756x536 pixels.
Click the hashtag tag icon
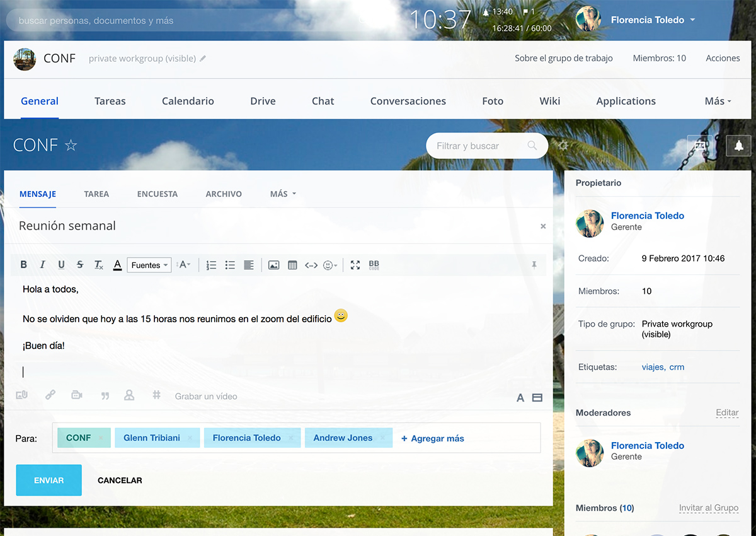coord(157,395)
